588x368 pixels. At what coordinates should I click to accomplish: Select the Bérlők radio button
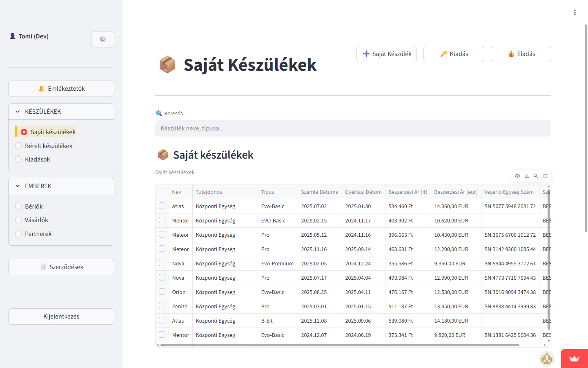coord(18,206)
